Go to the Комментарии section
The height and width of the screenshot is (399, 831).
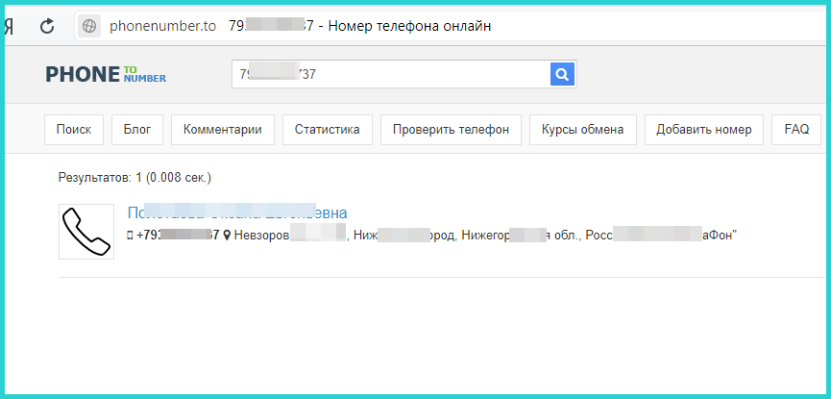(223, 129)
